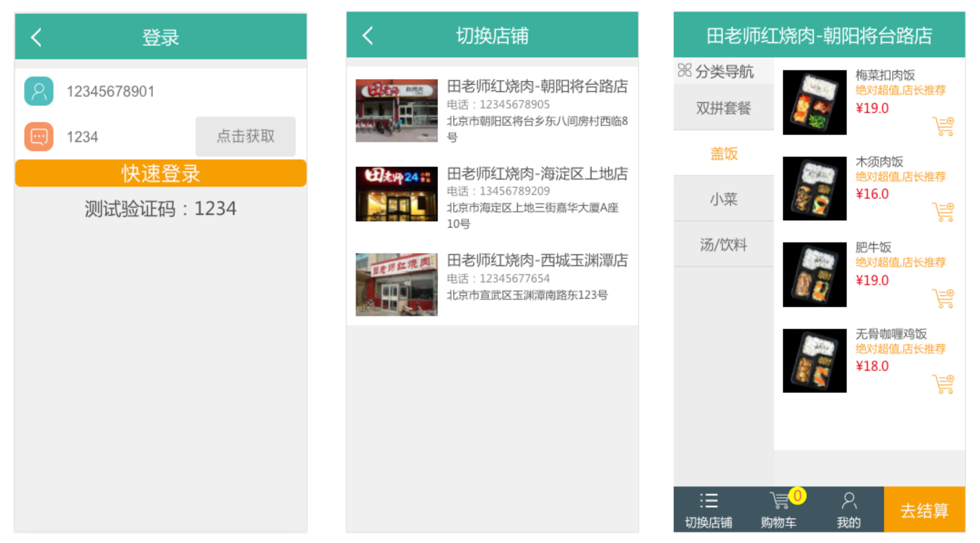Tap the 快速登录 button
This screenshot has width=980, height=543.
click(161, 173)
